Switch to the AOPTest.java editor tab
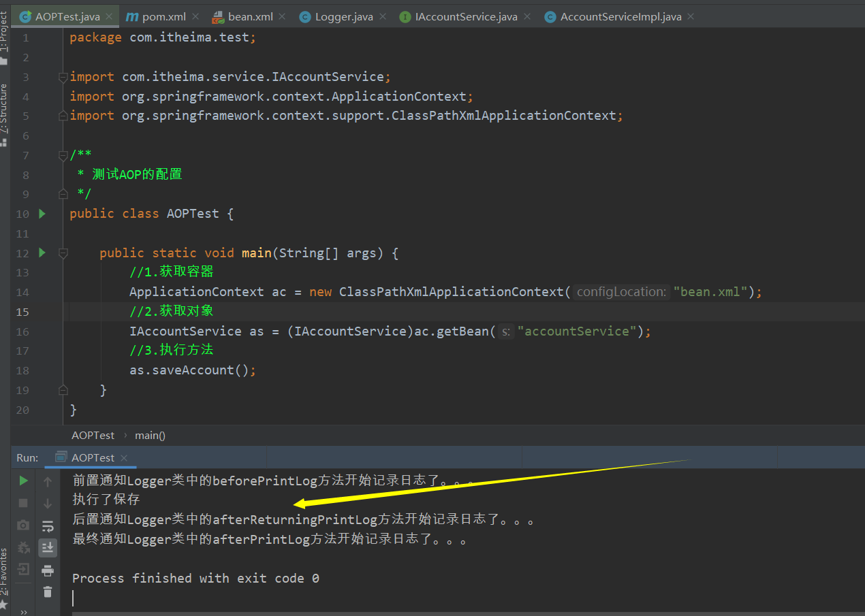Viewport: 865px width, 616px height. coord(67,17)
